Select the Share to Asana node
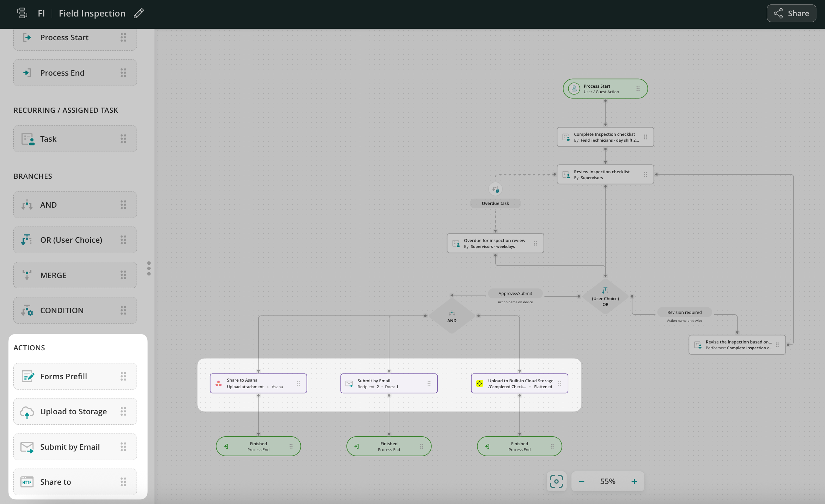The width and height of the screenshot is (825, 504). pyautogui.click(x=258, y=383)
